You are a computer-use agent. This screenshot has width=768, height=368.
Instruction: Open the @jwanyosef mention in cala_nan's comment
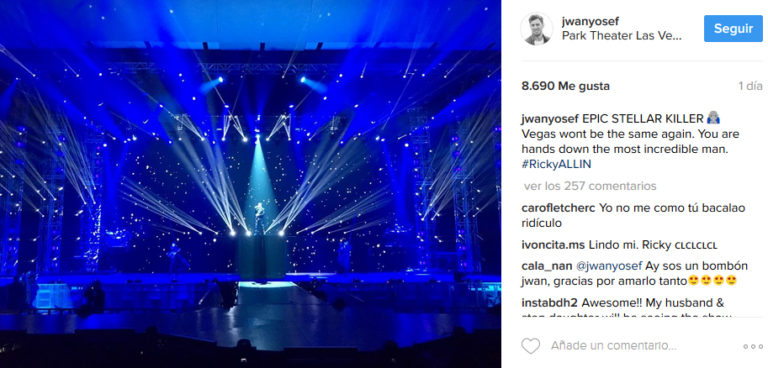tap(607, 266)
